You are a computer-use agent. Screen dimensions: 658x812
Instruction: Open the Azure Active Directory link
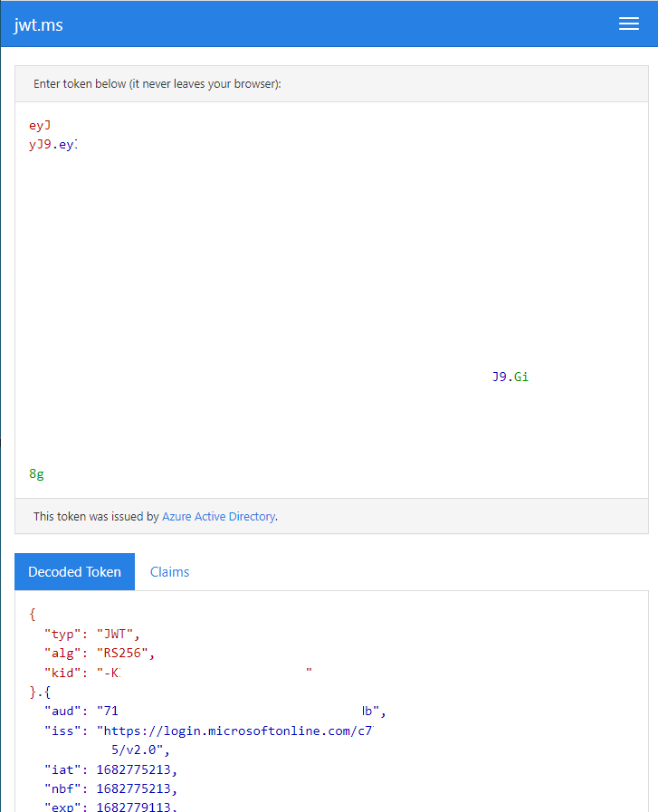pos(218,516)
